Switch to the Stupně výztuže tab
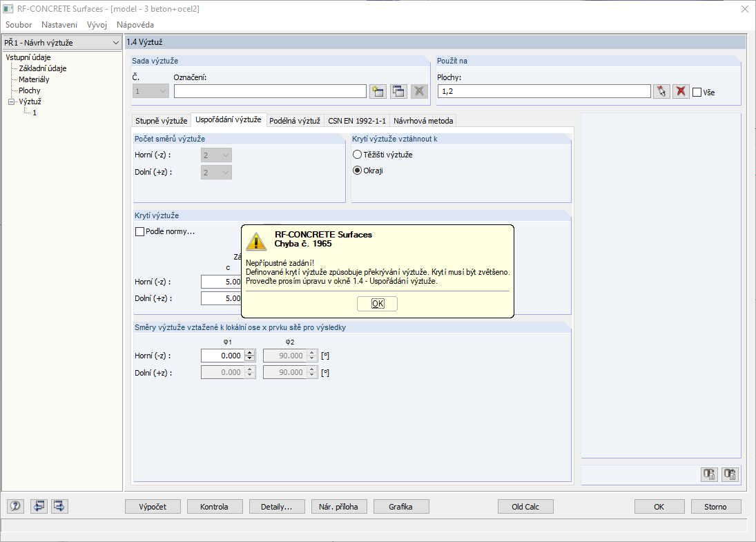The image size is (756, 542). (161, 121)
